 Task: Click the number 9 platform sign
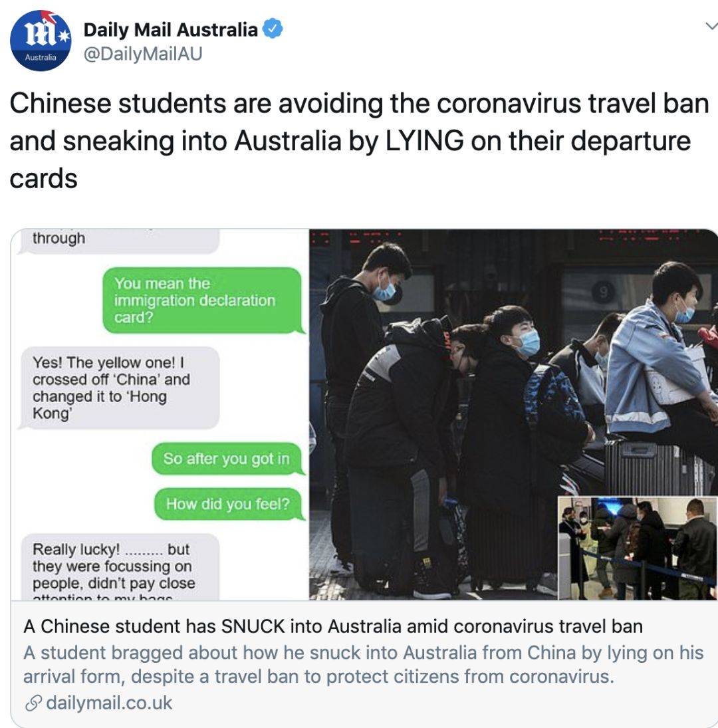602,293
